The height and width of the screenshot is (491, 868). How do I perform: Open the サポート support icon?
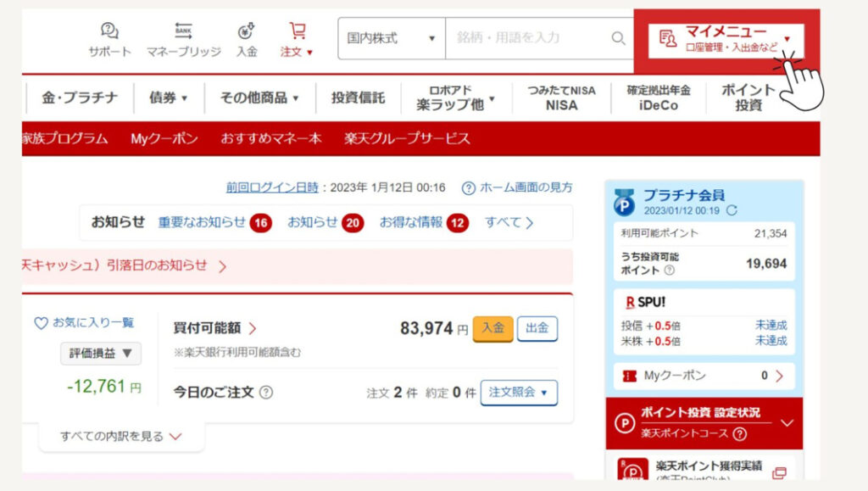click(109, 31)
